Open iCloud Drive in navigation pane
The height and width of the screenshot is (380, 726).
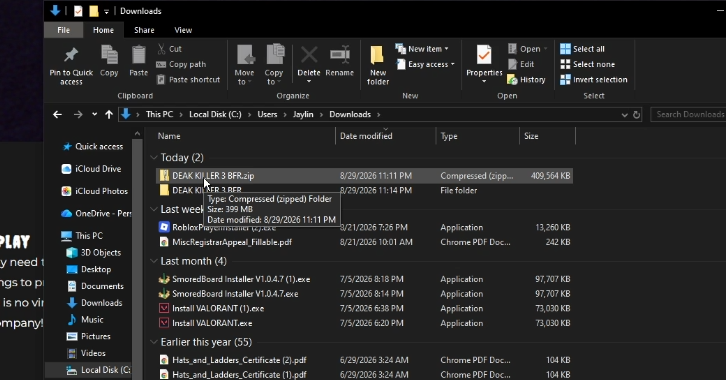point(92,169)
